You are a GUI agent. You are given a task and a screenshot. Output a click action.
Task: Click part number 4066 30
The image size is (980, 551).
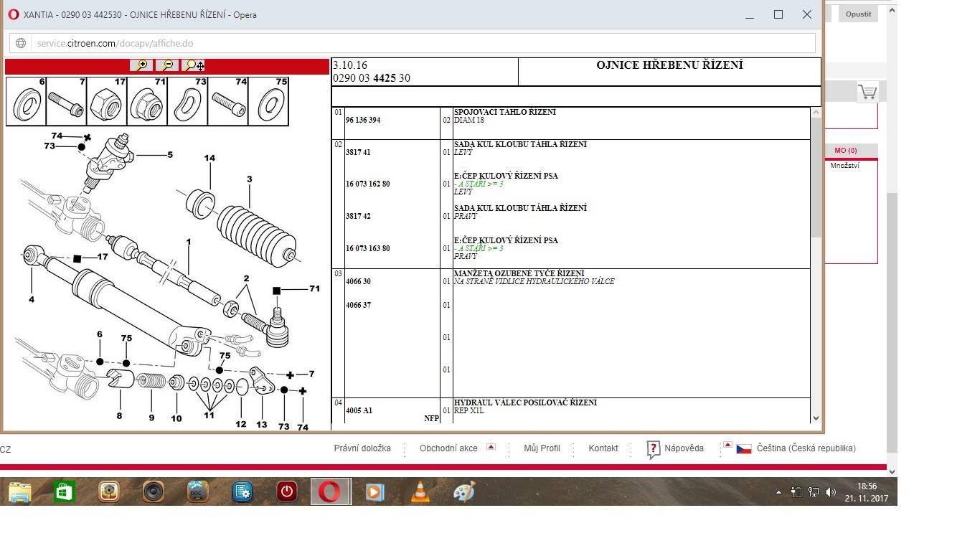point(358,281)
